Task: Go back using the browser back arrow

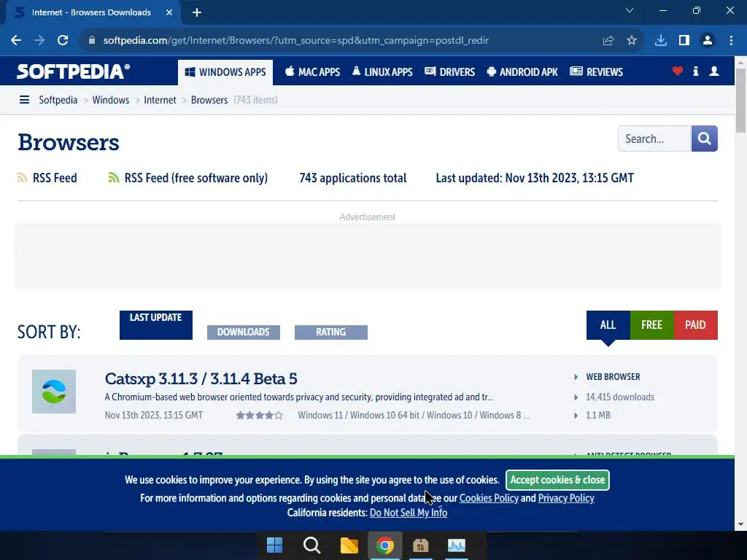Action: pyautogui.click(x=16, y=41)
